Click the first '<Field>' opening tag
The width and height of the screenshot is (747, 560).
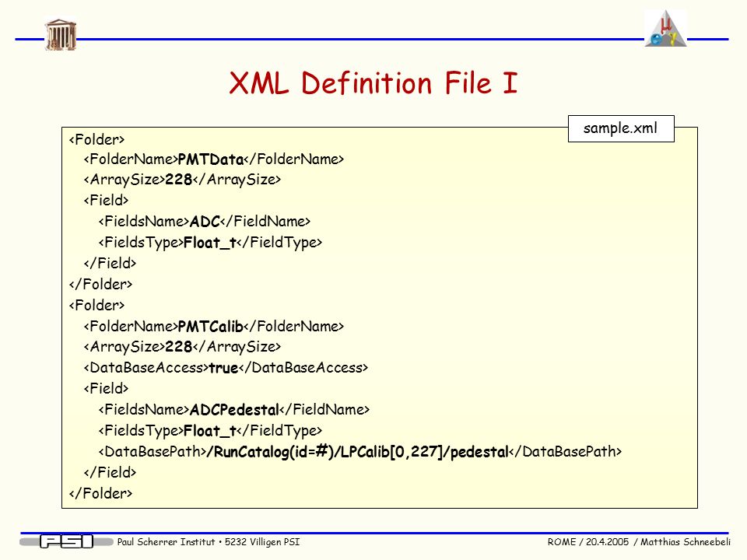[107, 200]
